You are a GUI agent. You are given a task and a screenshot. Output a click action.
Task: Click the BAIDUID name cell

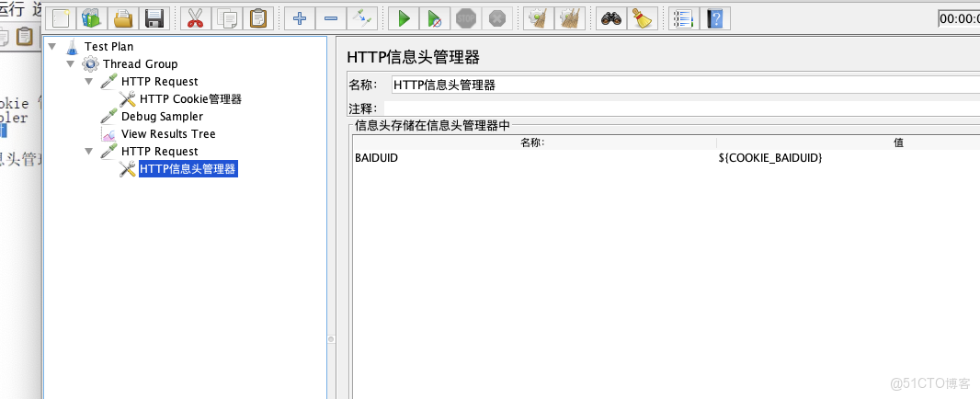534,158
